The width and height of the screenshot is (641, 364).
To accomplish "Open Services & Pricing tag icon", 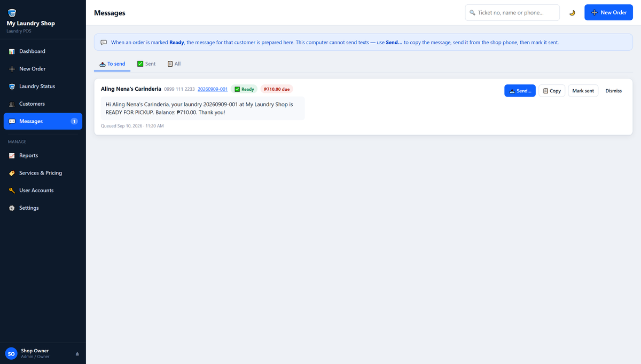I will 12,173.
